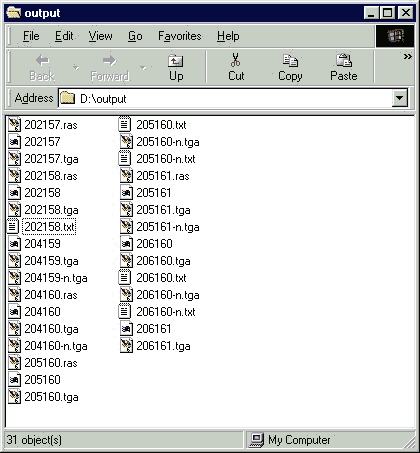This screenshot has height=453, width=420.
Task: Open the Favorites menu
Action: pyautogui.click(x=180, y=36)
